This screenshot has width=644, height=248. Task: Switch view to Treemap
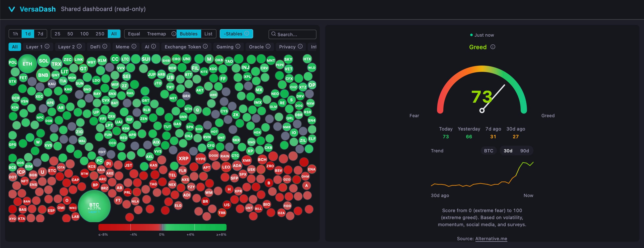[x=156, y=34]
